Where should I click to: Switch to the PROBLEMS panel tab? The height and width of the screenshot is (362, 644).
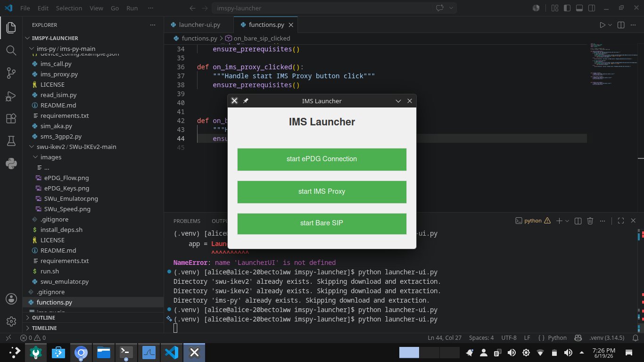click(x=187, y=221)
